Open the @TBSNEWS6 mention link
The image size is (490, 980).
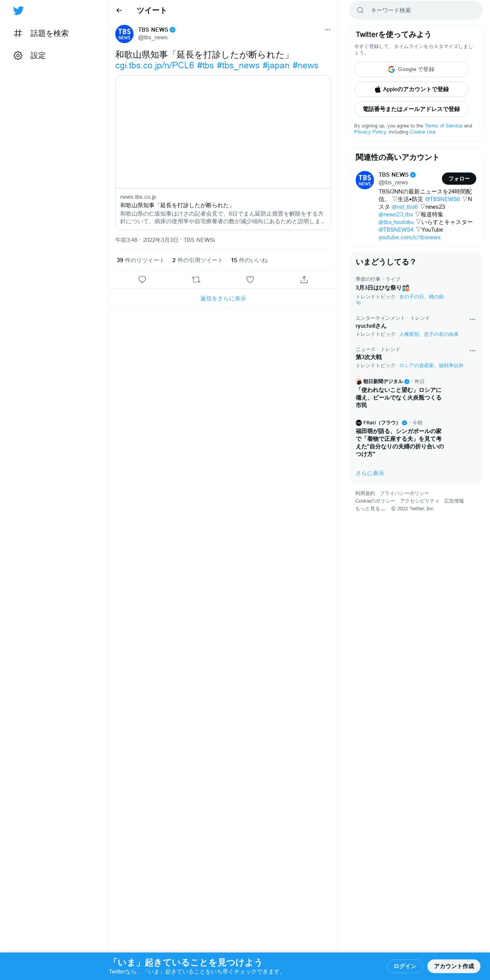442,199
